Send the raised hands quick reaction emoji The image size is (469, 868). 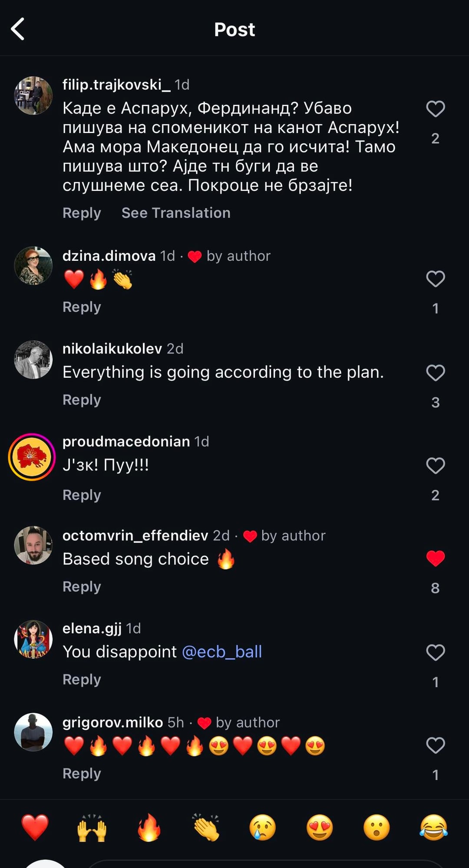(92, 827)
